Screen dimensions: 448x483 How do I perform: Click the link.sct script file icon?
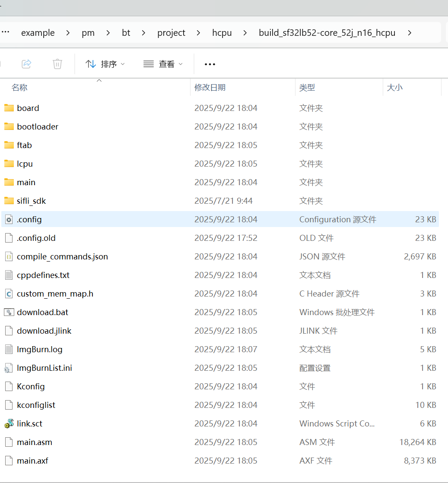[9, 423]
